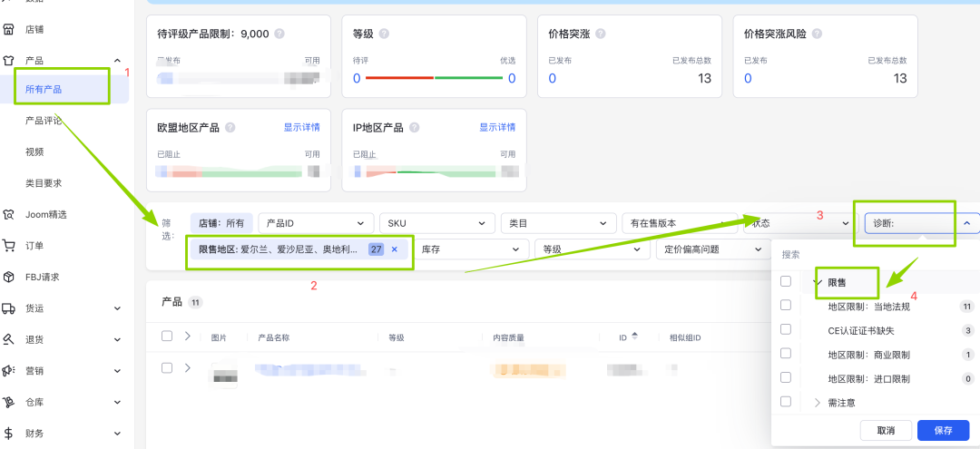This screenshot has height=449, width=980.
Task: Click the 货运 truck icon
Action: (x=9, y=307)
